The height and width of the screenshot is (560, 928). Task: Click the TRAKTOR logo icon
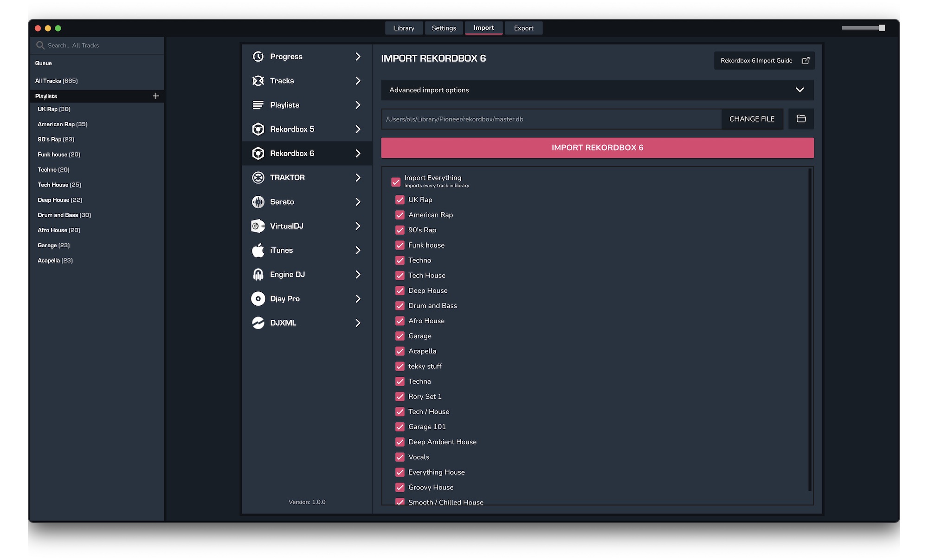[x=258, y=178]
